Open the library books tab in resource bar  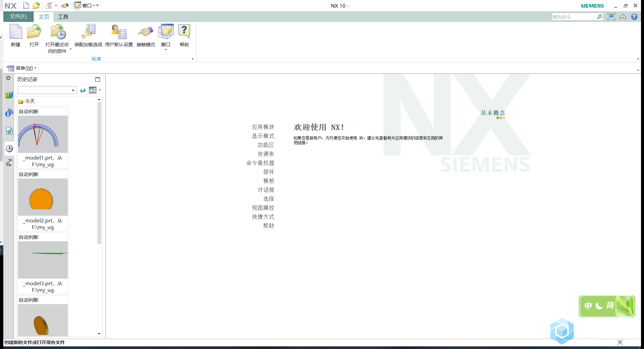(9, 95)
